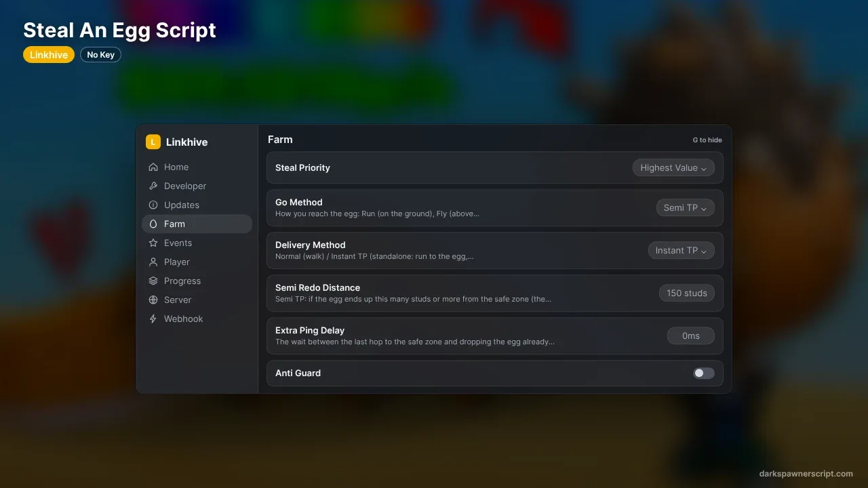Click the Server globe icon
Viewport: 868px width, 488px height.
(153, 300)
